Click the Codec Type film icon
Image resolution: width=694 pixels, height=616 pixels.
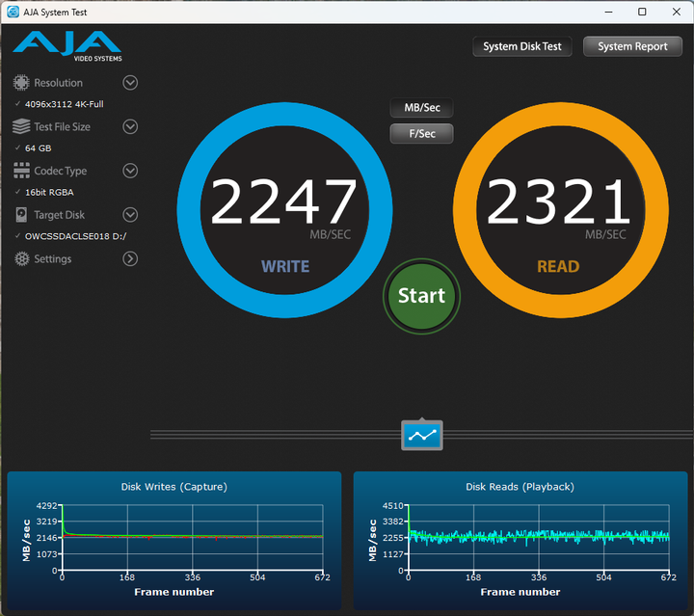point(20,171)
